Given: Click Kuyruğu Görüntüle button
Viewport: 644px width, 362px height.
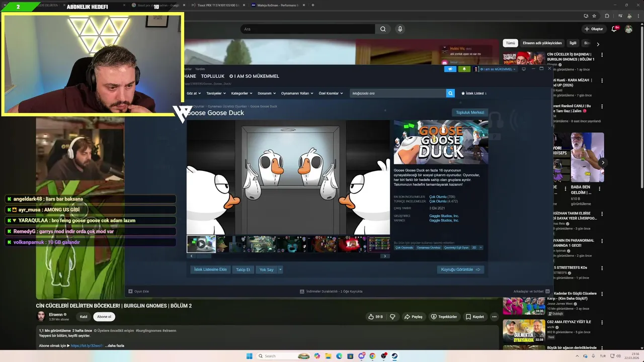Looking at the screenshot, I should coord(460,269).
